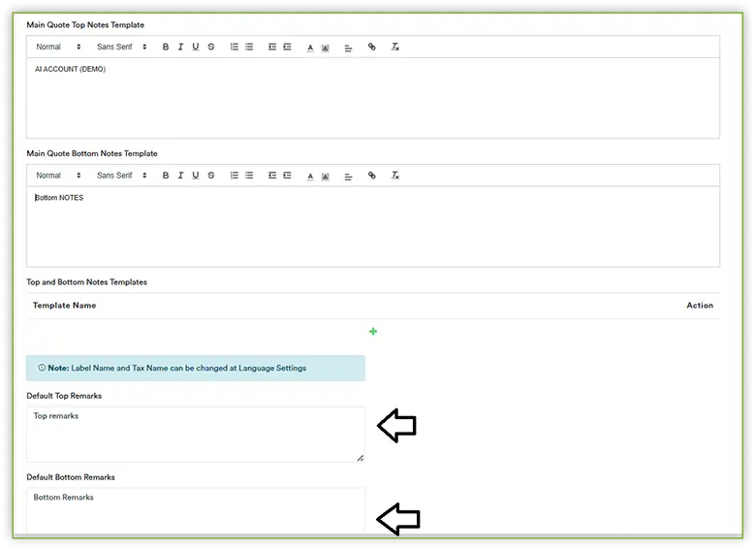
Task: Click into Main Quote Bottom Notes editor area
Action: 373,227
